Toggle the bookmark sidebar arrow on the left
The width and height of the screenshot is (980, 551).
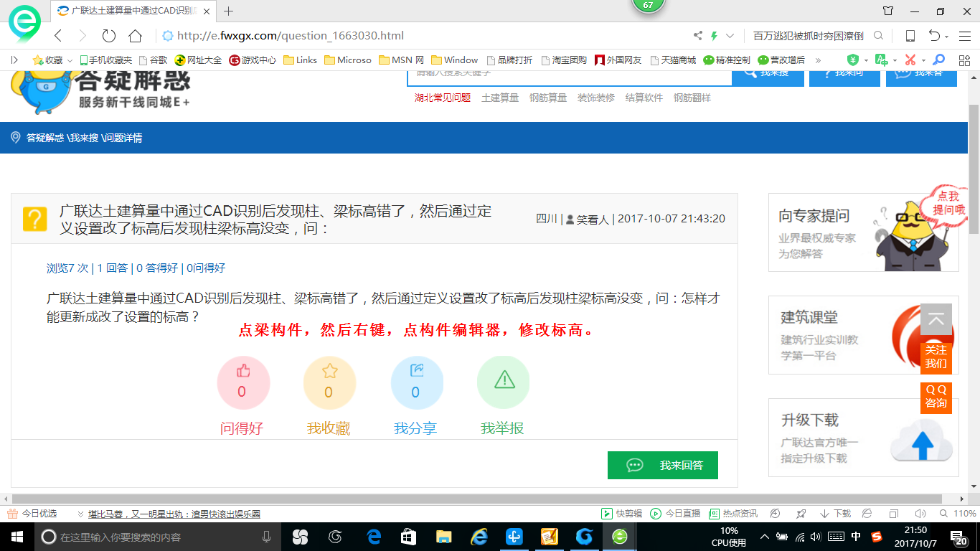(14, 60)
